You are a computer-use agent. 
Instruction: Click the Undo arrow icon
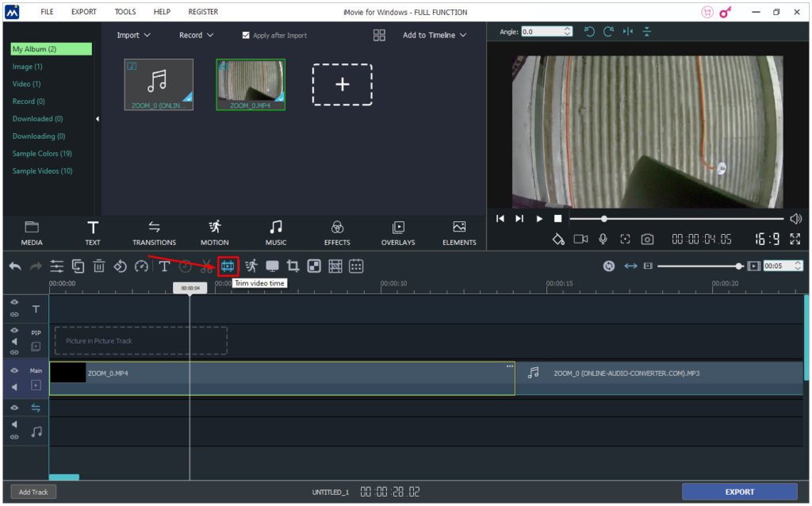click(x=14, y=266)
